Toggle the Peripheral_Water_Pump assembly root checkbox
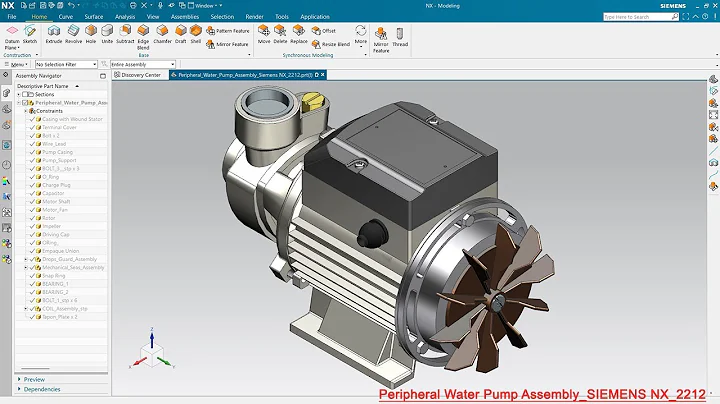Viewport: 720px width, 404px height. 25,103
